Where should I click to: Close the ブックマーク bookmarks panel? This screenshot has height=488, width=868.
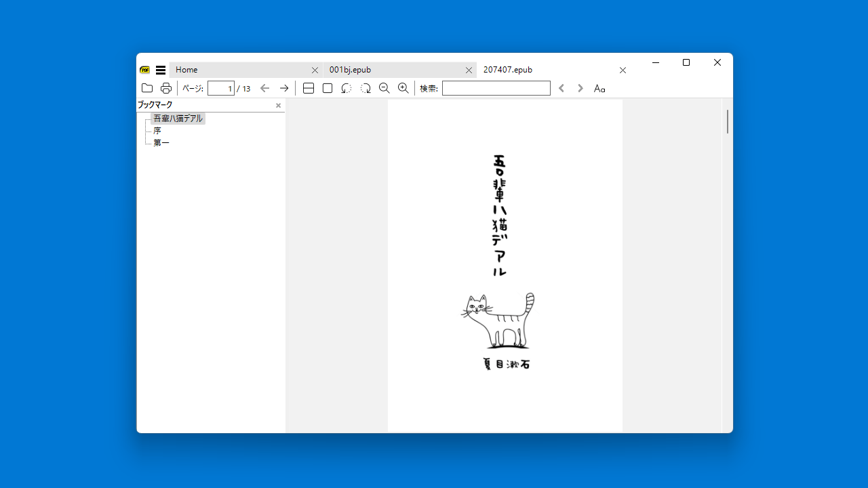coord(278,106)
